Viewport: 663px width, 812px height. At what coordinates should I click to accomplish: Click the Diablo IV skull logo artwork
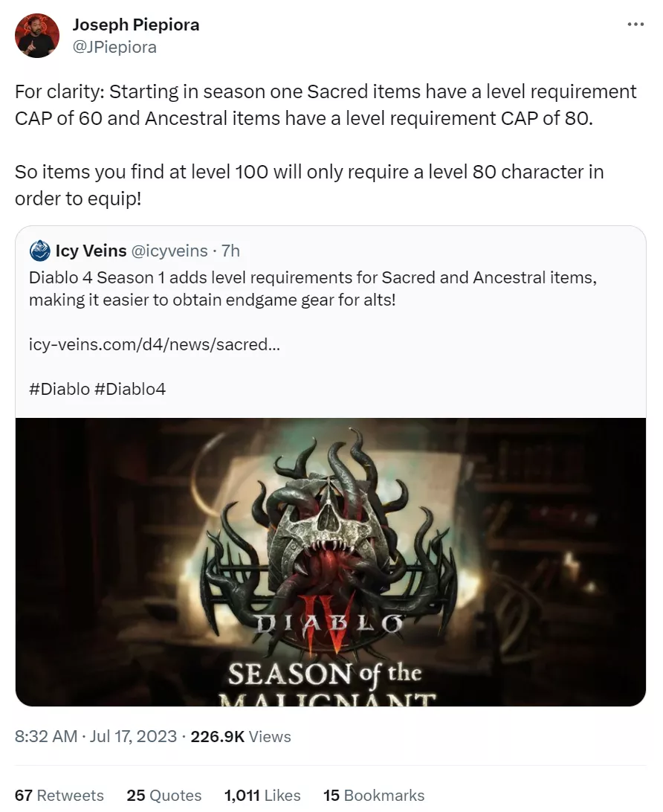point(331,538)
